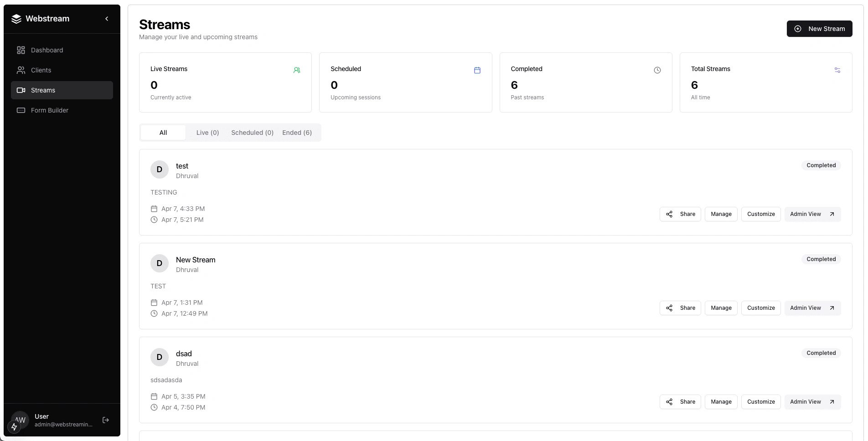Click the logout icon beside the user
The width and height of the screenshot is (868, 441).
point(106,420)
